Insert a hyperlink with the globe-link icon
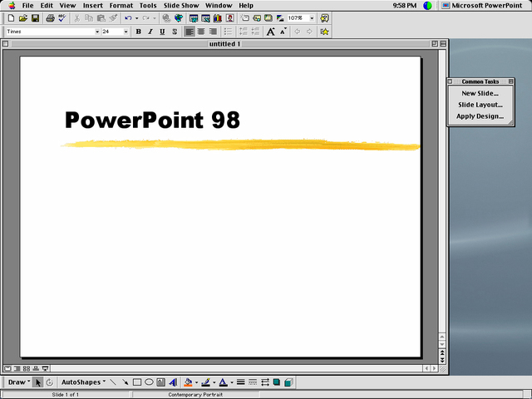This screenshot has height=399, width=532. (x=166, y=18)
